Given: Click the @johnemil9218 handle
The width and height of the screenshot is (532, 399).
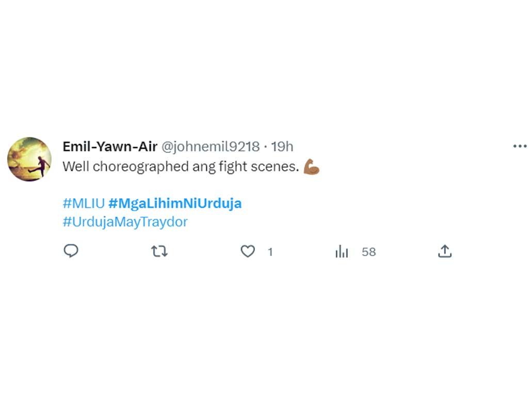Looking at the screenshot, I should [211, 147].
